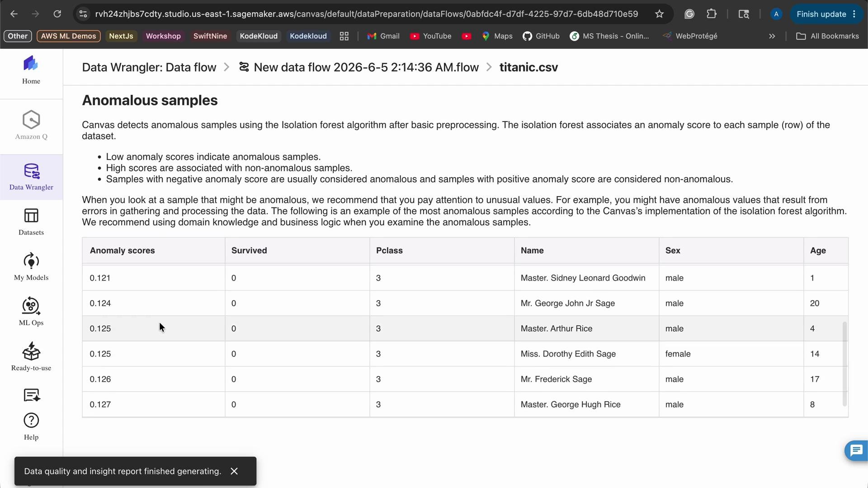
Task: Open Amazon Q from sidebar
Action: coord(31,125)
